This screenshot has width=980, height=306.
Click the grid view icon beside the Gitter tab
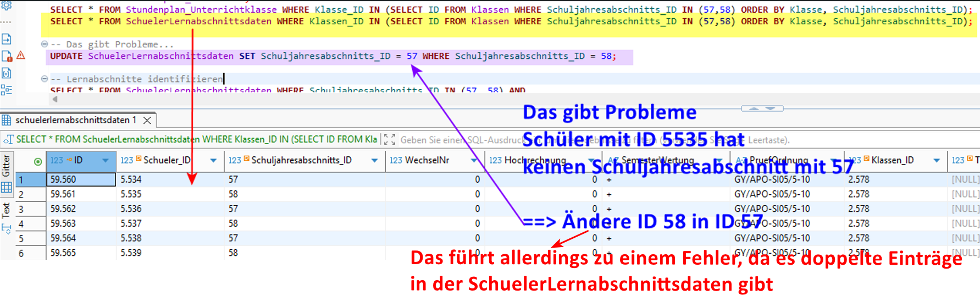pyautogui.click(x=7, y=187)
